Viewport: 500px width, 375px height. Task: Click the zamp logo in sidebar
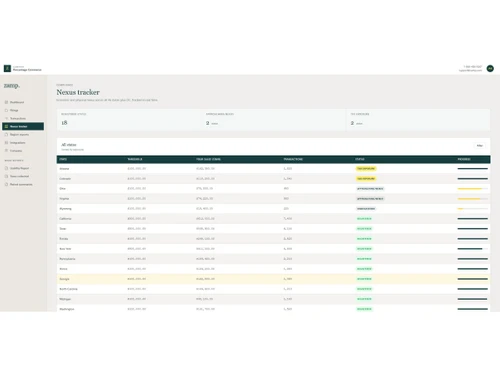(x=12, y=86)
